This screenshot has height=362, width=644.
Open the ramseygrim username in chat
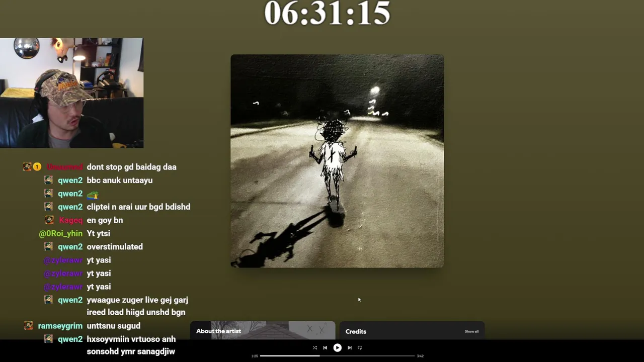(x=60, y=326)
